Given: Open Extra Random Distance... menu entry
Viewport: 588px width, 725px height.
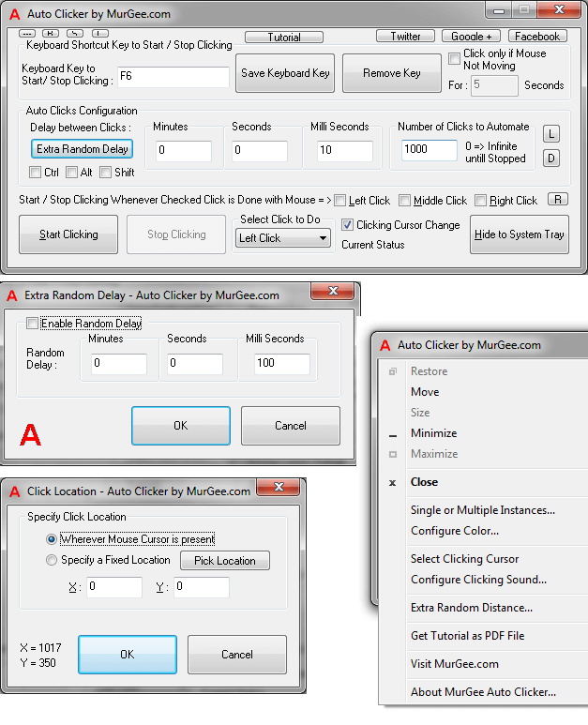Looking at the screenshot, I should [472, 608].
